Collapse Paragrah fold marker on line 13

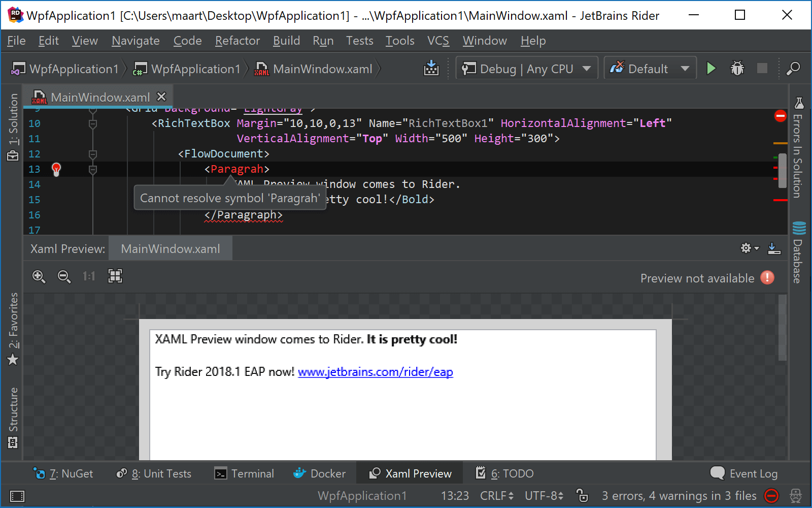pyautogui.click(x=93, y=170)
